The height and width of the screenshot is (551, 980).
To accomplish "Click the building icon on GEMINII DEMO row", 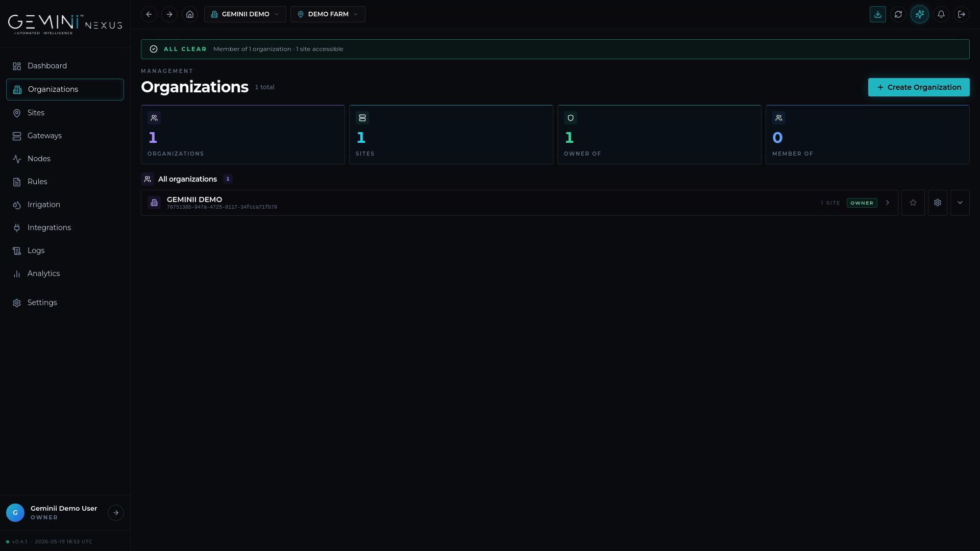I will 154,203.
